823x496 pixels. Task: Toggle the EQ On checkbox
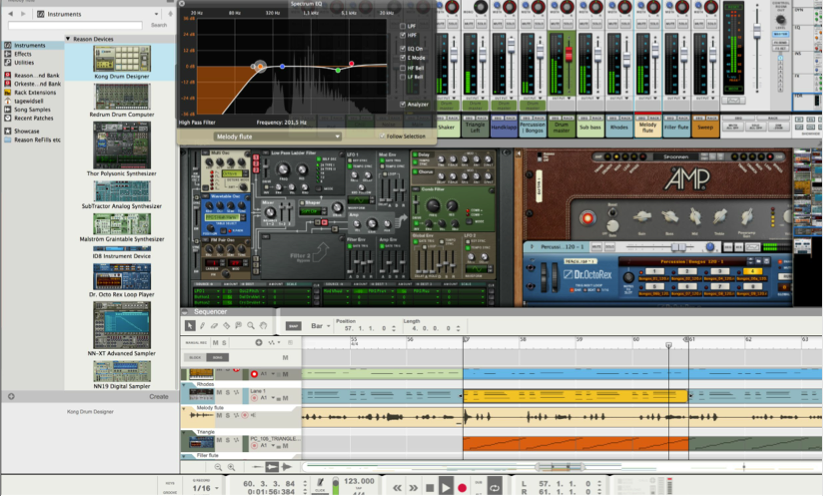403,48
